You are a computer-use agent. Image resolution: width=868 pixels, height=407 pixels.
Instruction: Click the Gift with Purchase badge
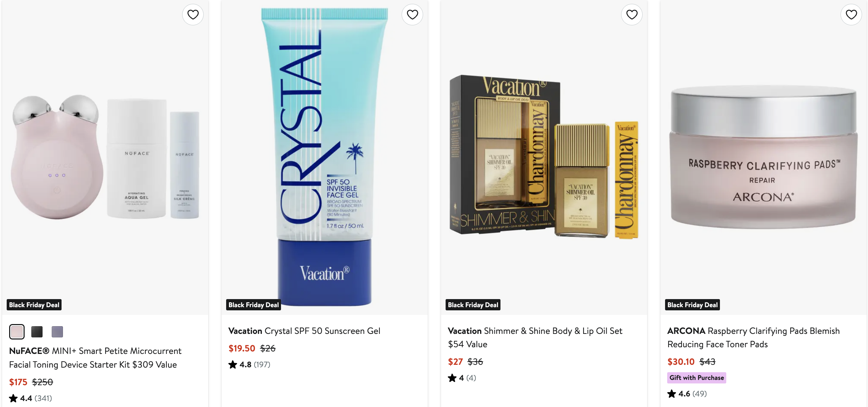(697, 377)
